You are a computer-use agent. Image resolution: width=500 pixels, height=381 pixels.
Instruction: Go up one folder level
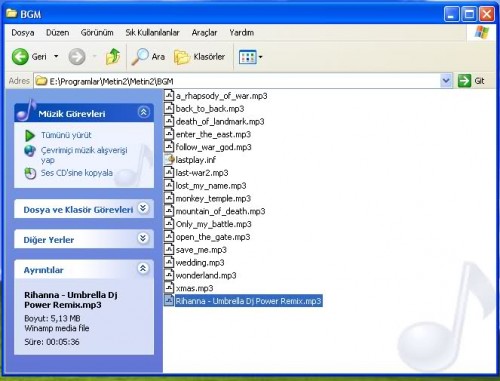click(113, 56)
